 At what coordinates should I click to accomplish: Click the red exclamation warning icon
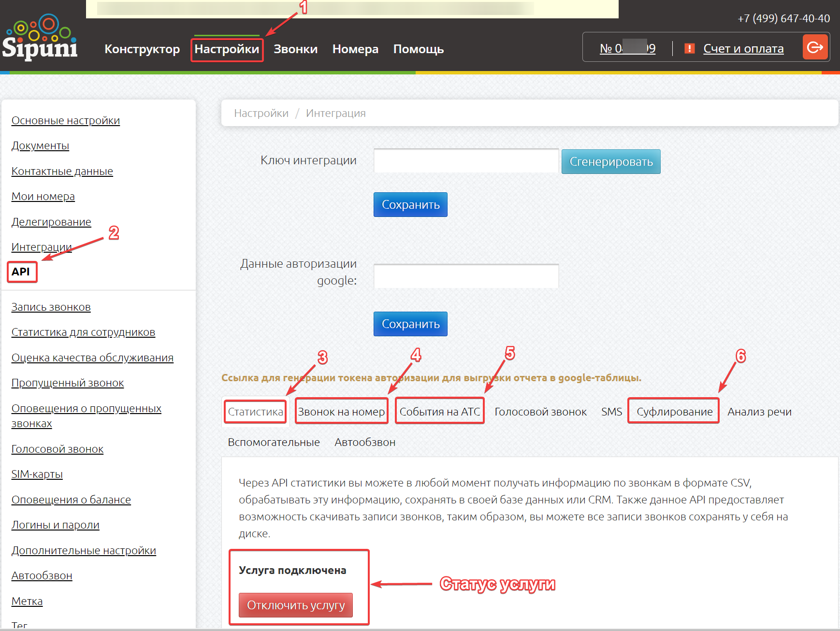click(690, 48)
